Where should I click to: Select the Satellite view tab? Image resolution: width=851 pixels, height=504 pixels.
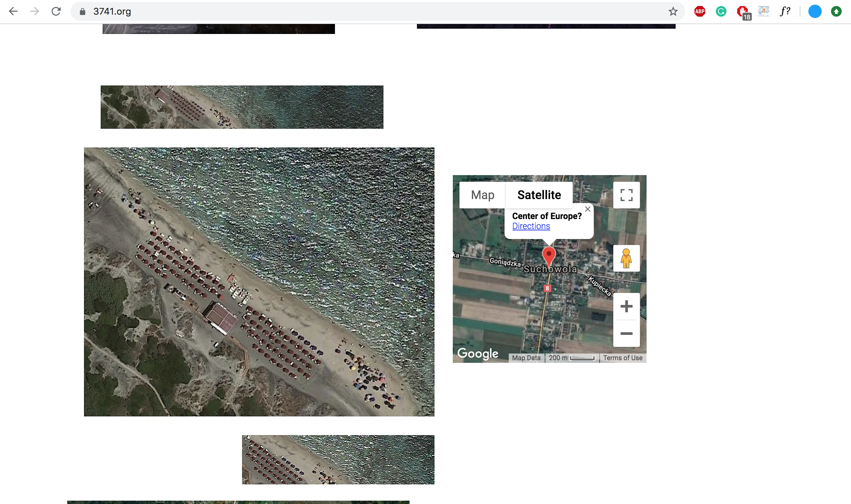(x=539, y=195)
